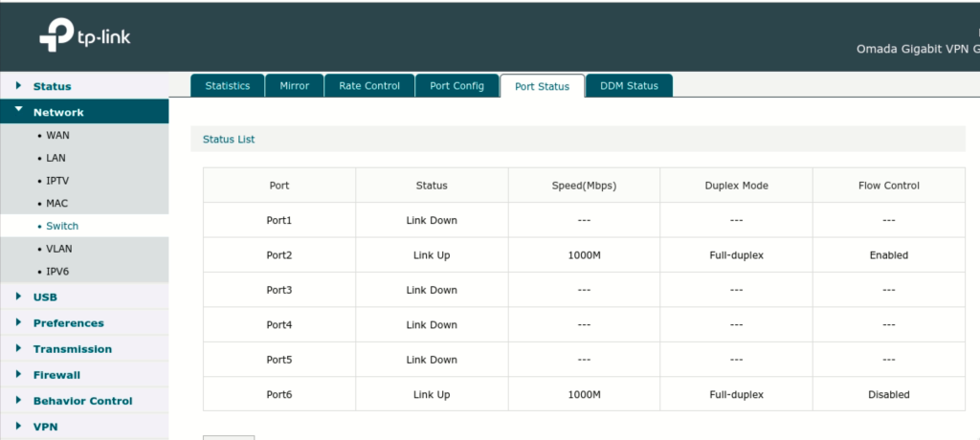Open the USB menu label
Viewport: 980px width, 440px height.
tap(45, 297)
